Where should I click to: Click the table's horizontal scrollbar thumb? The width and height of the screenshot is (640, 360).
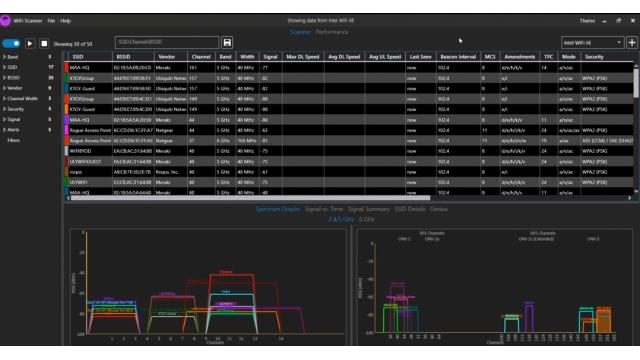[x=250, y=198]
